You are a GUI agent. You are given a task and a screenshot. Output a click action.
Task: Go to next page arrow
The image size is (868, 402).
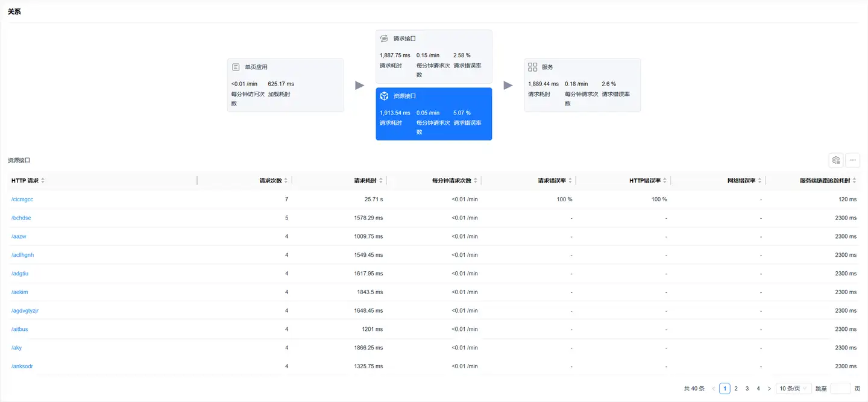(769, 389)
